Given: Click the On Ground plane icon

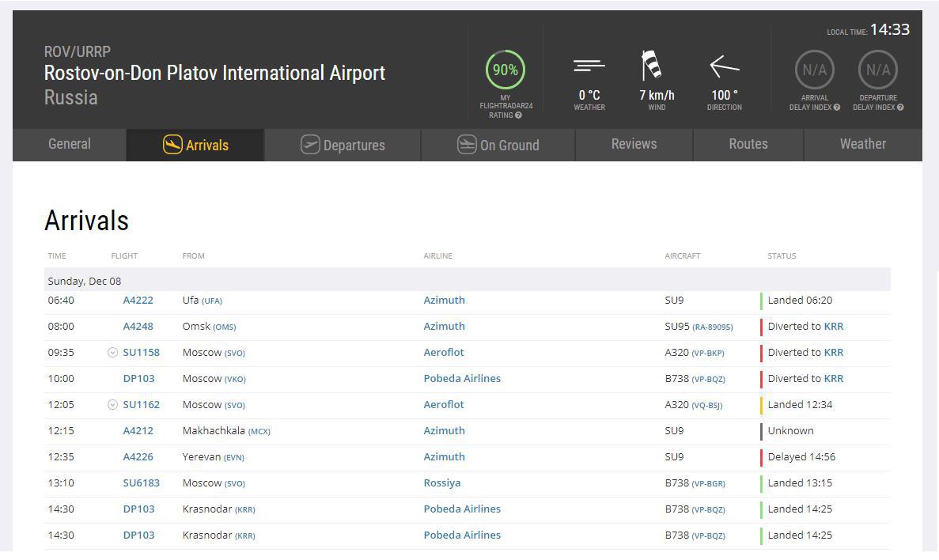Looking at the screenshot, I should pyautogui.click(x=467, y=144).
